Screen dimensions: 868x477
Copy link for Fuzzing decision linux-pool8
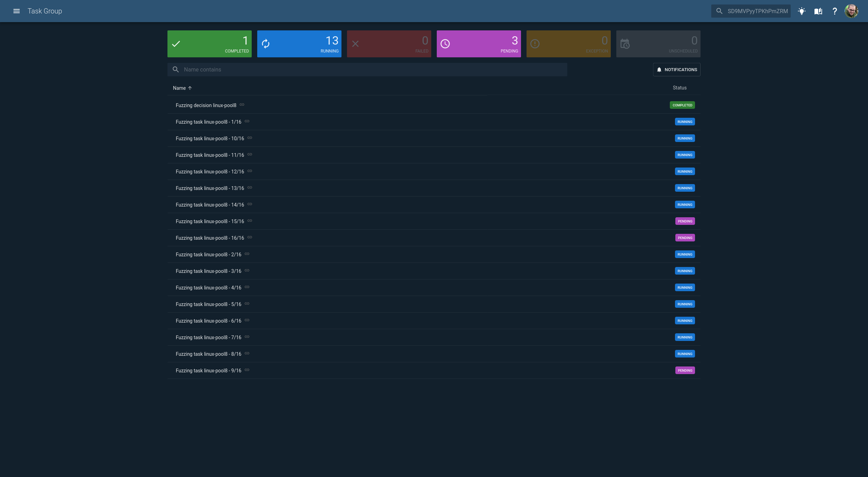click(242, 105)
